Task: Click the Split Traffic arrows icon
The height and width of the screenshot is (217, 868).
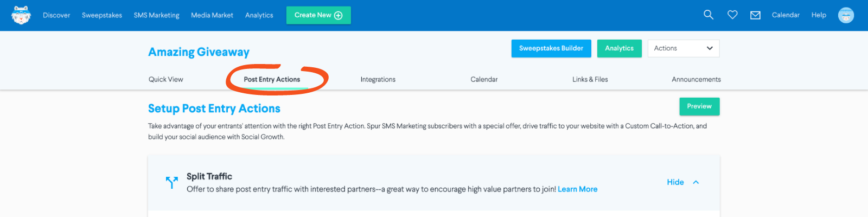Action: (x=171, y=182)
